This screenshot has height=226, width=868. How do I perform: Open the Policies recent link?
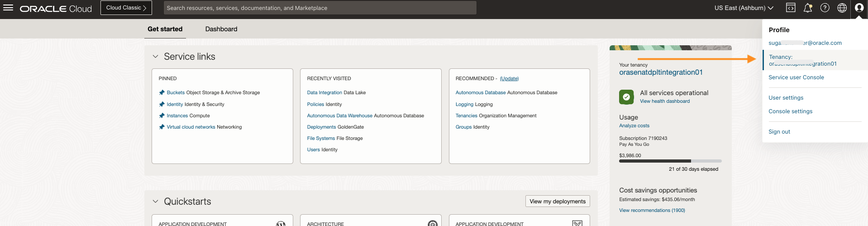tap(315, 104)
